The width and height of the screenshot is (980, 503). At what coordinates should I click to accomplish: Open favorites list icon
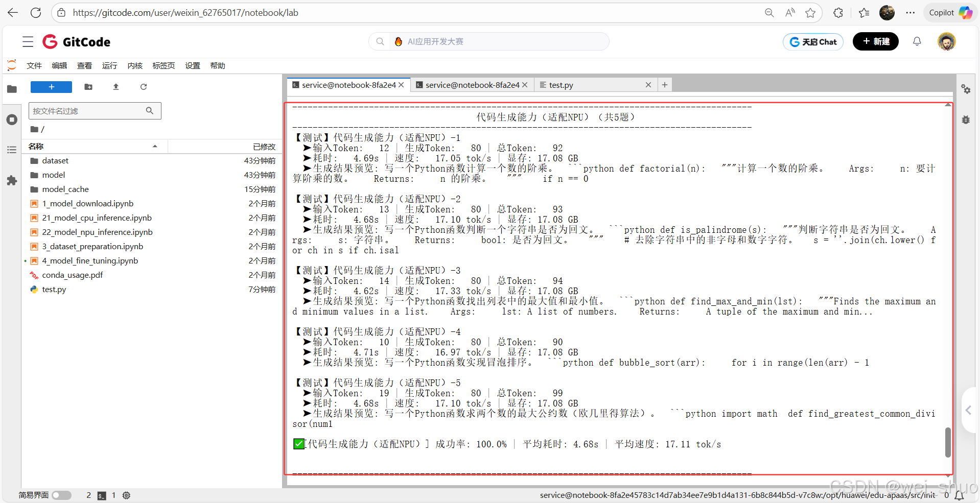tap(864, 13)
